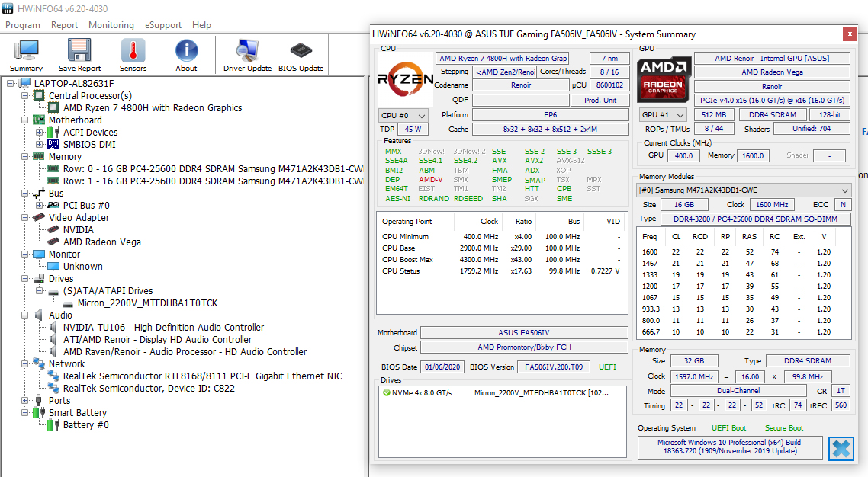Click the Prod. Unit button

tap(600, 100)
